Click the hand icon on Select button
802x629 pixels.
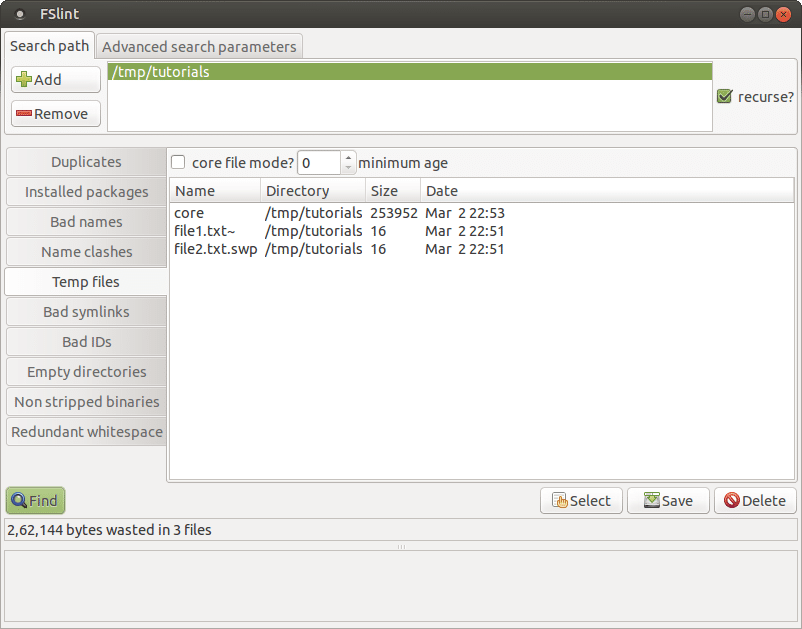[x=560, y=501]
